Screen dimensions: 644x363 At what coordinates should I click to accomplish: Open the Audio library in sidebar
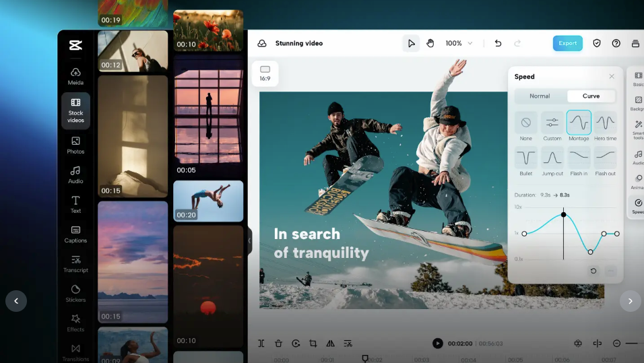[x=75, y=174]
